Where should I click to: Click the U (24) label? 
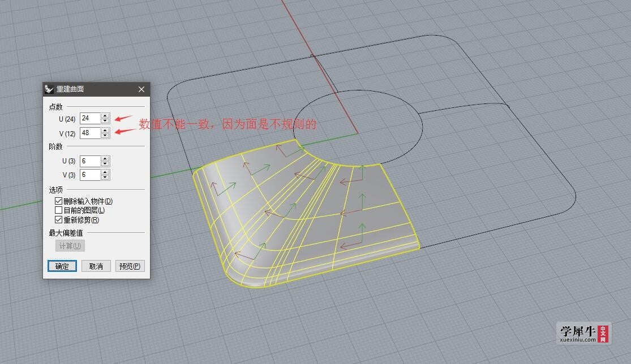click(67, 119)
